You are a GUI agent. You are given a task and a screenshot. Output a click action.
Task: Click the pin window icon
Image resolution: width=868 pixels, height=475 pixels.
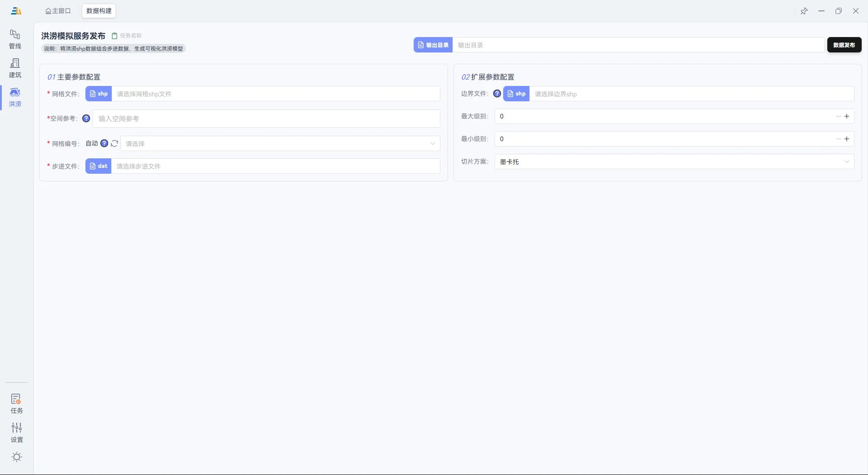point(804,11)
